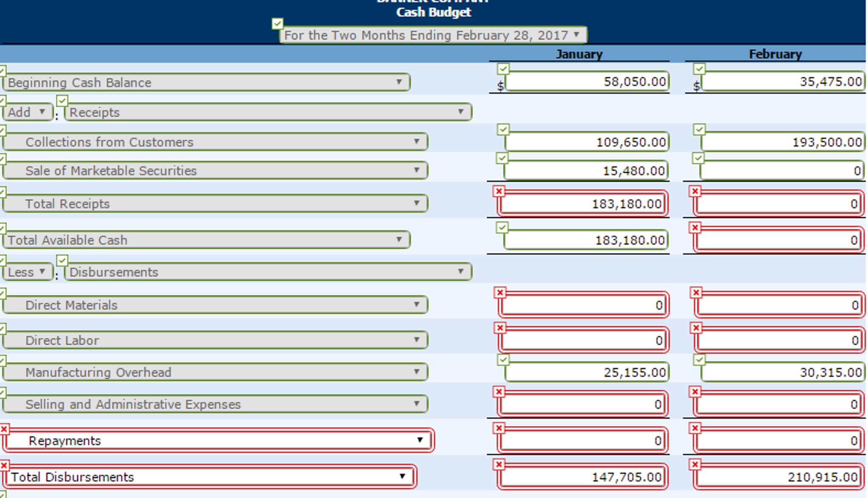The image size is (868, 498).
Task: Click checkmark next to Receipts dropdown
Action: coord(62,101)
